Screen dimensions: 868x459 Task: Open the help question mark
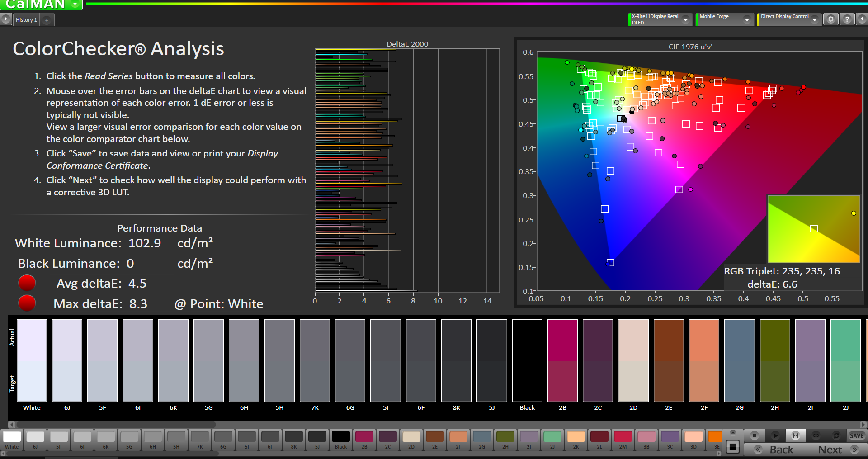point(847,19)
